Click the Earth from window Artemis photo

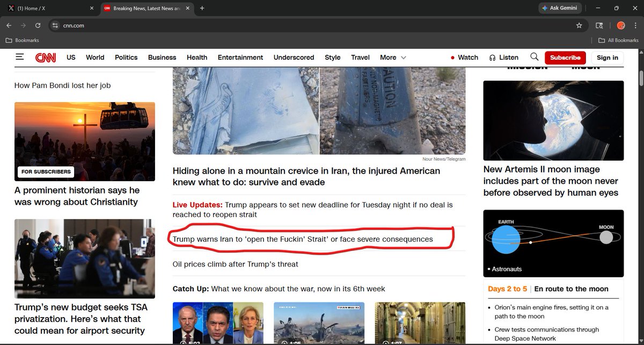tap(553, 120)
